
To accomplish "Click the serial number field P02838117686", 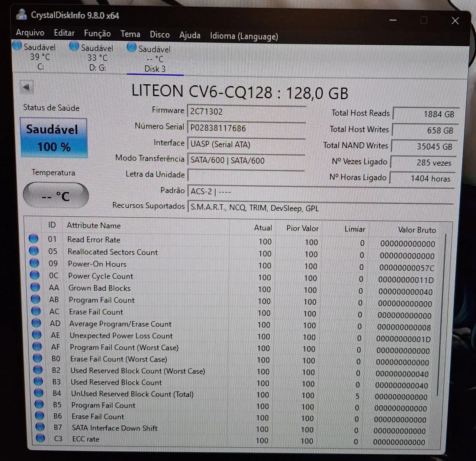I will coord(246,128).
